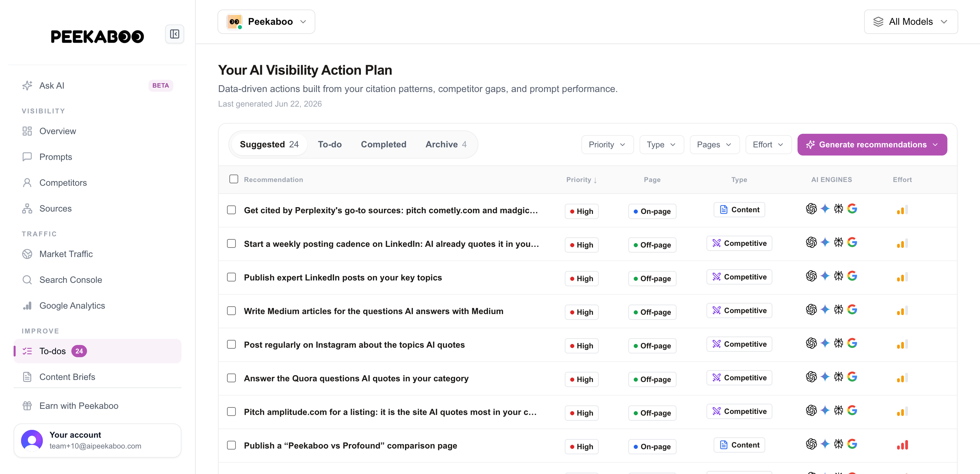Image resolution: width=980 pixels, height=474 pixels.
Task: Click the Earn with Peekaboo gift icon
Action: point(27,406)
